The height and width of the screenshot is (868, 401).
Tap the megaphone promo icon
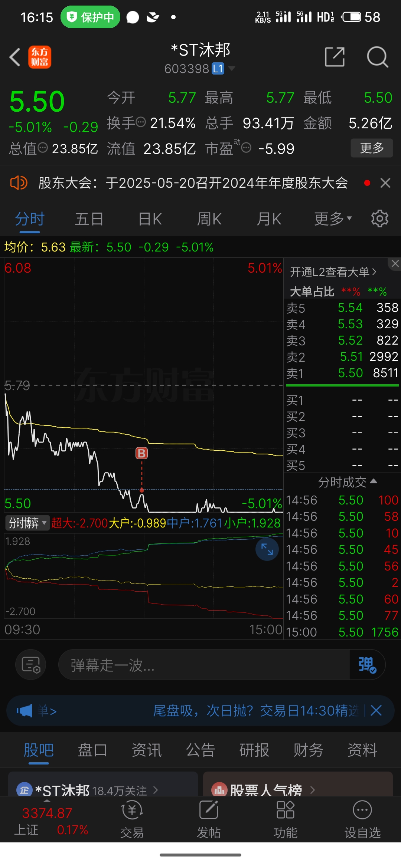coord(25,711)
